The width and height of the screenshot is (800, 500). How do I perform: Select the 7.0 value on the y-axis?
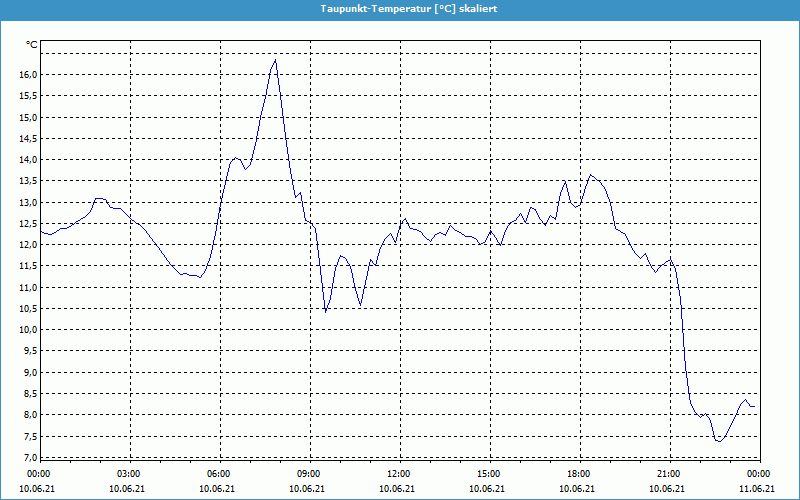point(30,458)
